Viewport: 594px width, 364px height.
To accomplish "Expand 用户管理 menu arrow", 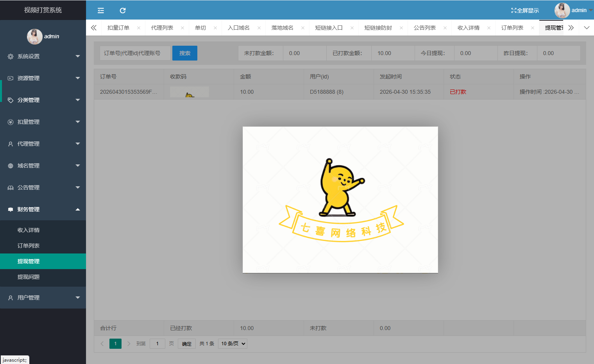I will click(78, 298).
